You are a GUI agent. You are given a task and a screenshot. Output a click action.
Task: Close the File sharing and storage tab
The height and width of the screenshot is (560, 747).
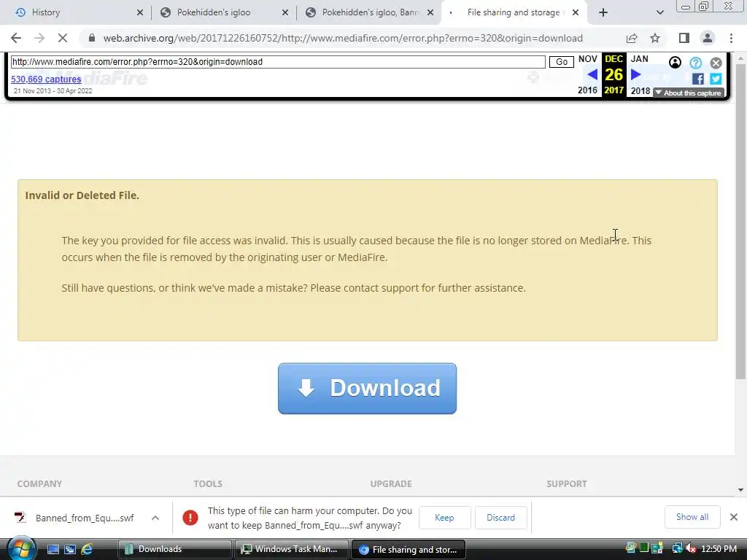click(x=576, y=12)
